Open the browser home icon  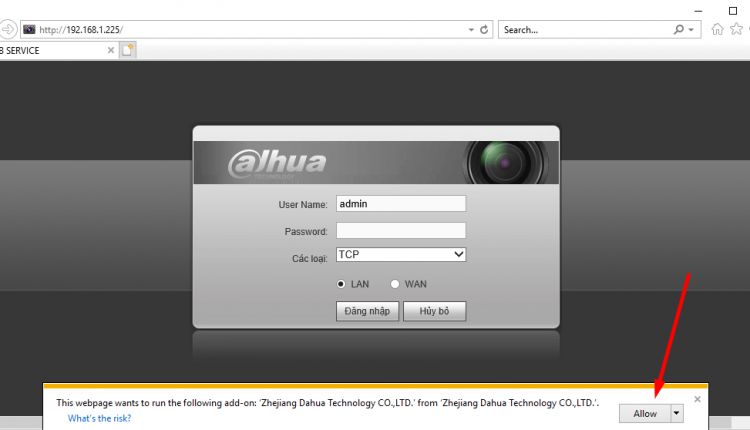pyautogui.click(x=717, y=30)
